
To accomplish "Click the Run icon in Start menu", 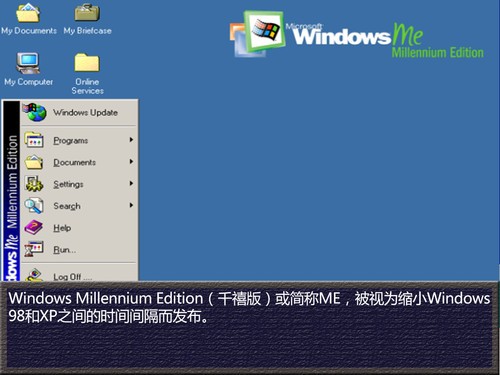I will tap(34, 249).
